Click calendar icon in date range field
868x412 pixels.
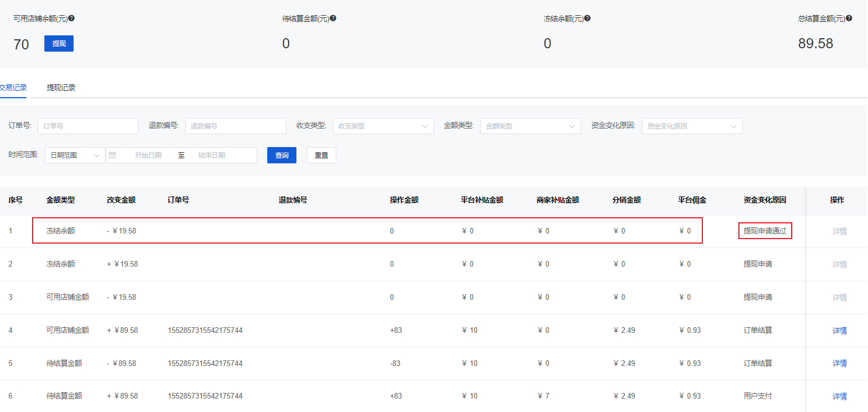[x=112, y=155]
